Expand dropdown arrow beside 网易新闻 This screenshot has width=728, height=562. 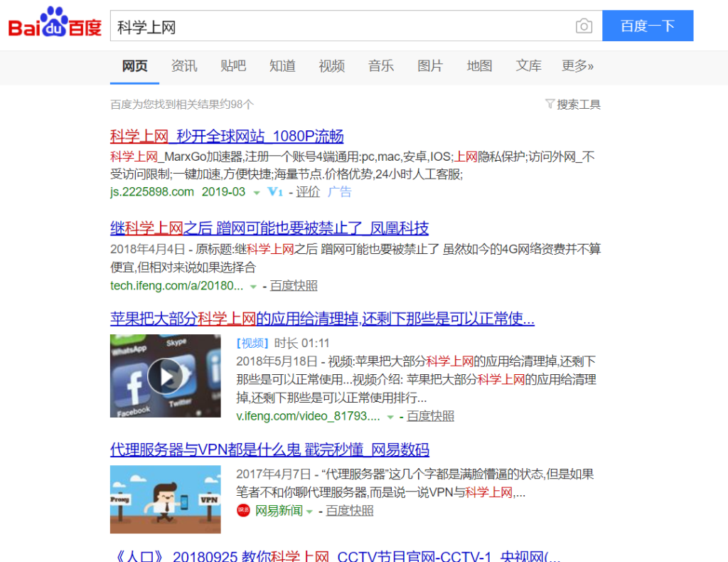coord(309,511)
